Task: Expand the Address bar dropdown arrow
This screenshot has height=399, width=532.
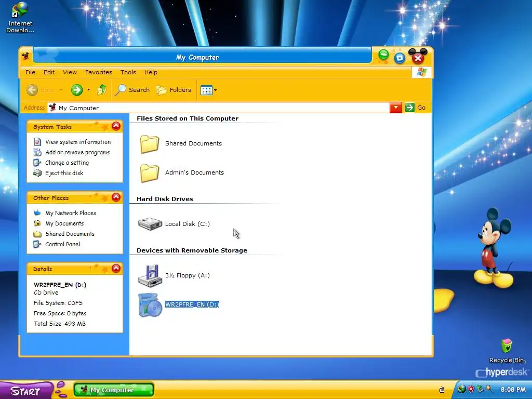Action: click(x=395, y=108)
